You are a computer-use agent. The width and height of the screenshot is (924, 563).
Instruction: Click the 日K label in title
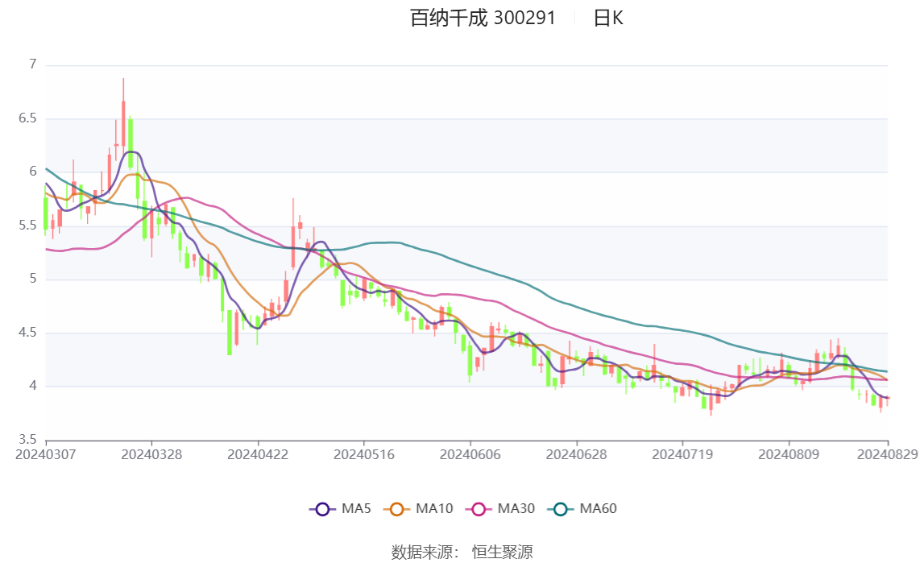click(x=608, y=19)
